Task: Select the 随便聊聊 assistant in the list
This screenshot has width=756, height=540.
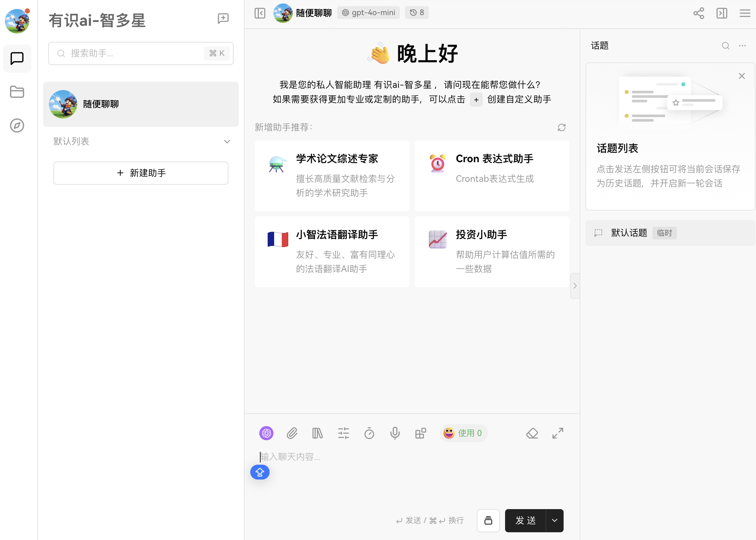Action: (141, 104)
